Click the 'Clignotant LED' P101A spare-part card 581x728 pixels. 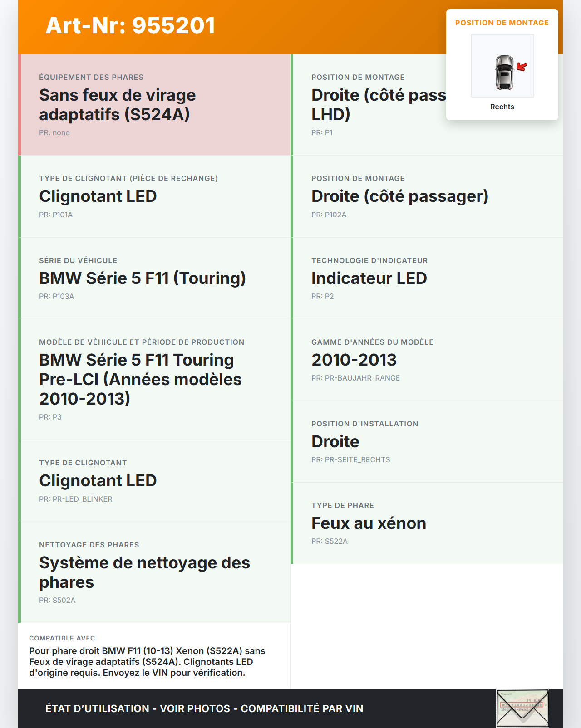tap(155, 196)
